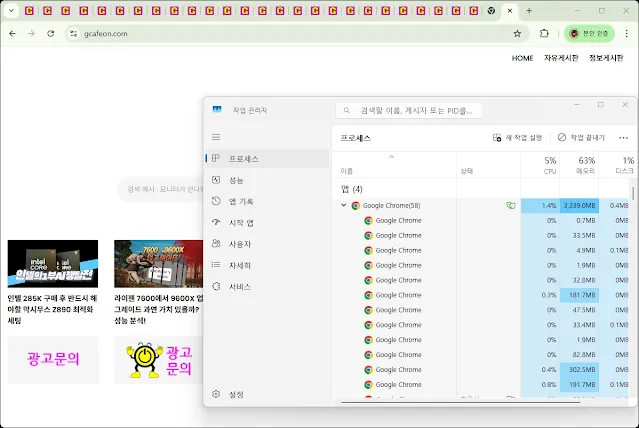This screenshot has height=428, width=639.
Task: Sort processes by 63% 메모리 column
Action: [x=579, y=165]
